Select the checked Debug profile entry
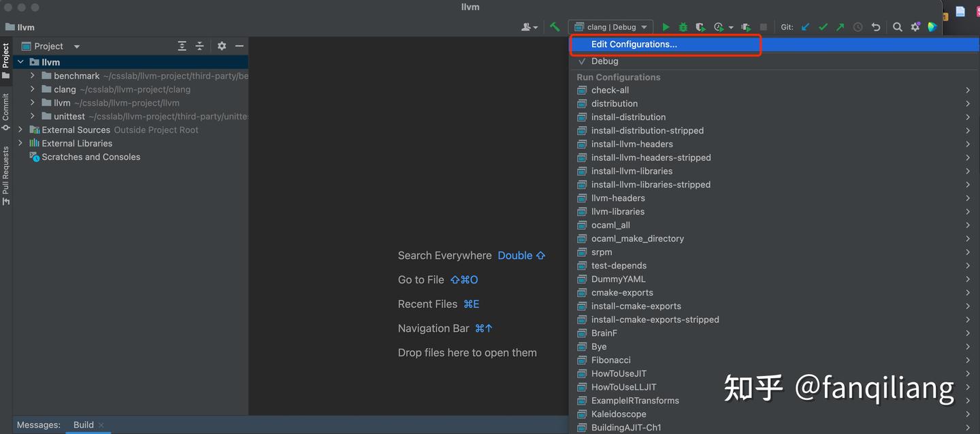This screenshot has width=980, height=434. point(604,61)
